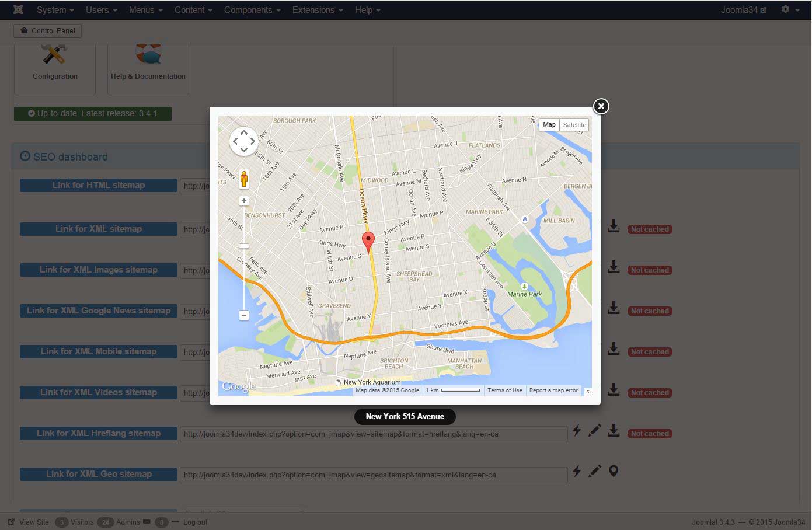812x530 pixels.
Task: Click the Up-to-date latest release badge
Action: coord(93,113)
